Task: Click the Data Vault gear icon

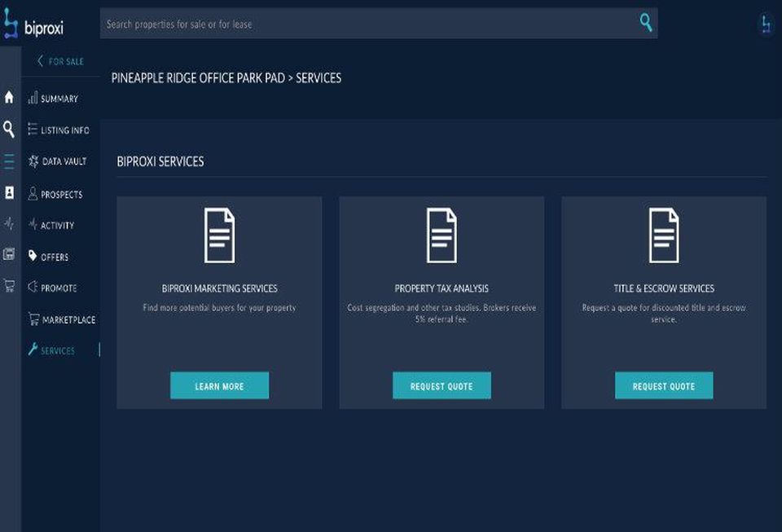Action: (33, 161)
